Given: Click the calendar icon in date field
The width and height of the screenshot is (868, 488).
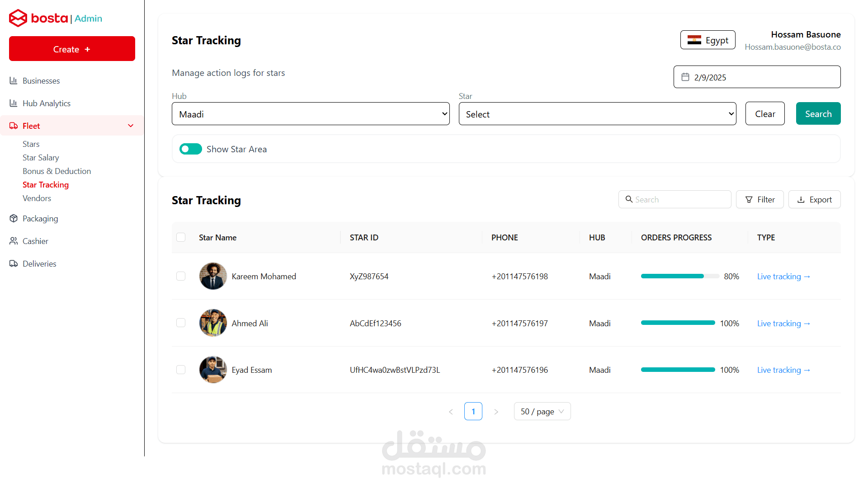Looking at the screenshot, I should pos(685,77).
